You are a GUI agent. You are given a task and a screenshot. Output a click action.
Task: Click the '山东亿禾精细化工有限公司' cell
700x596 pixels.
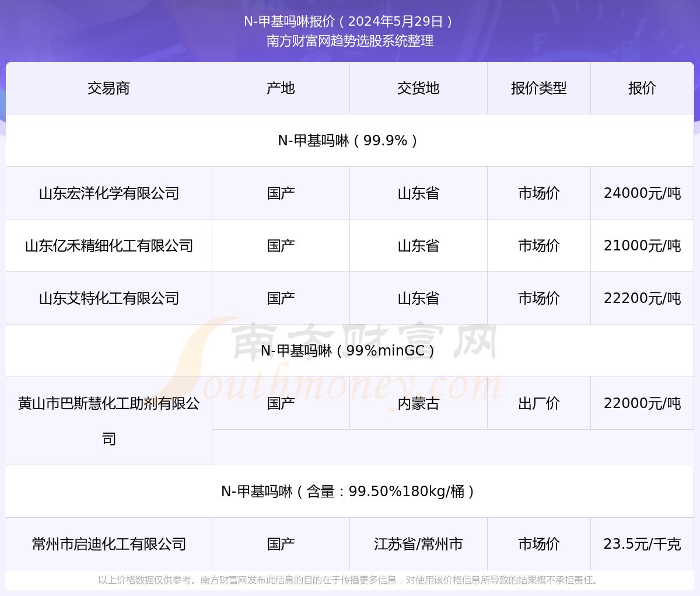click(109, 246)
